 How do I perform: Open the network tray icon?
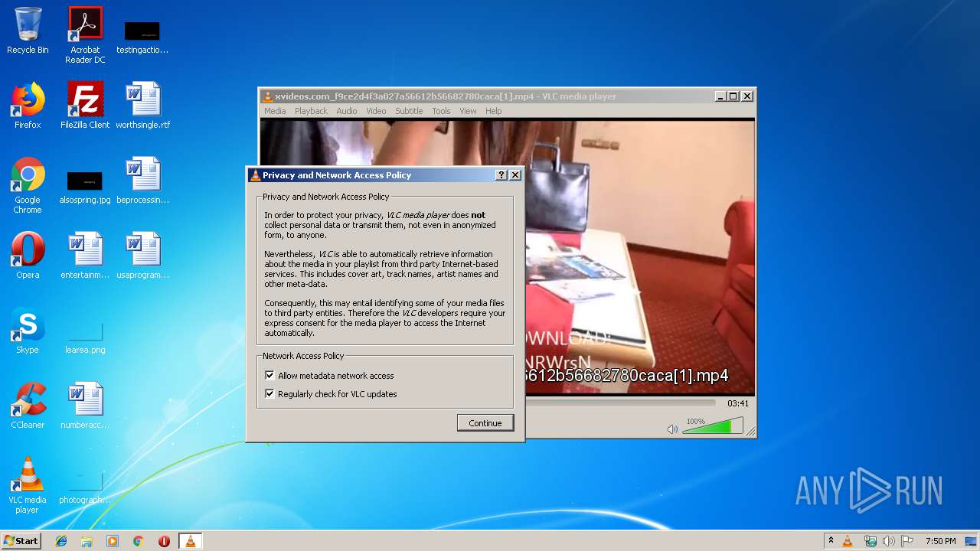[870, 541]
